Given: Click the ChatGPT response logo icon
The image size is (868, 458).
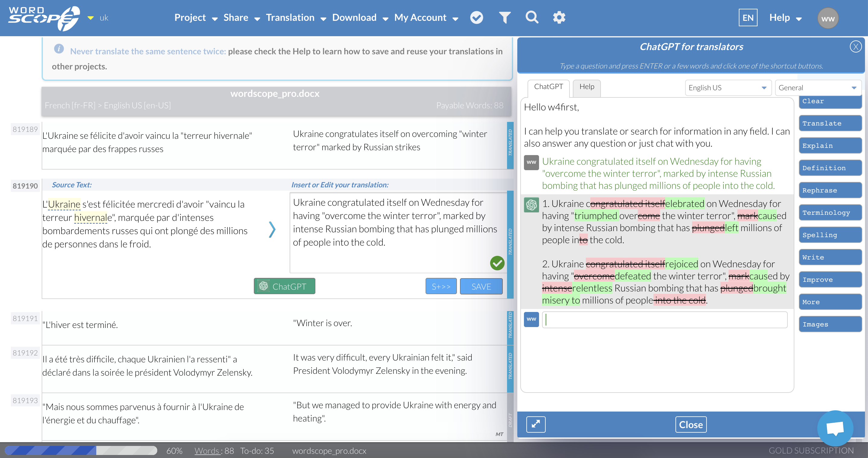Looking at the screenshot, I should pos(531,205).
